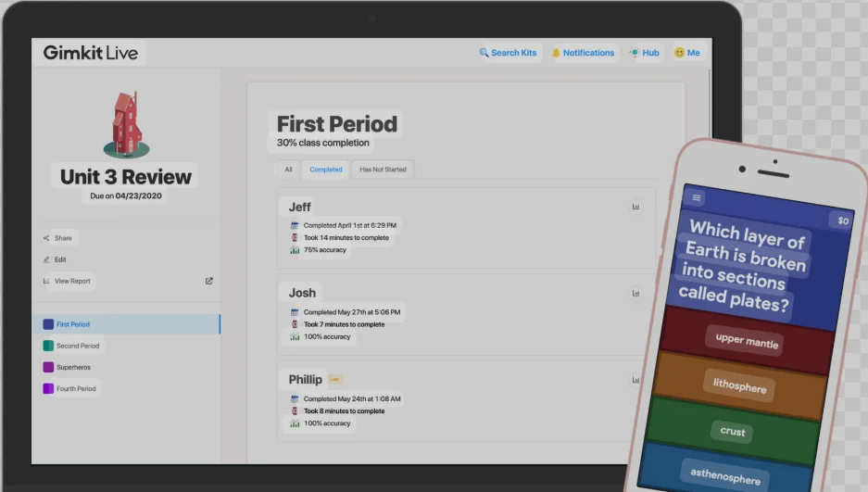Click 'Completed May 24th at 1:08 AM' text

[352, 399]
